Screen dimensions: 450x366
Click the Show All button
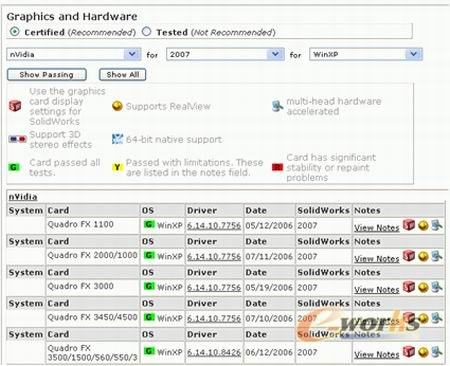click(x=123, y=74)
